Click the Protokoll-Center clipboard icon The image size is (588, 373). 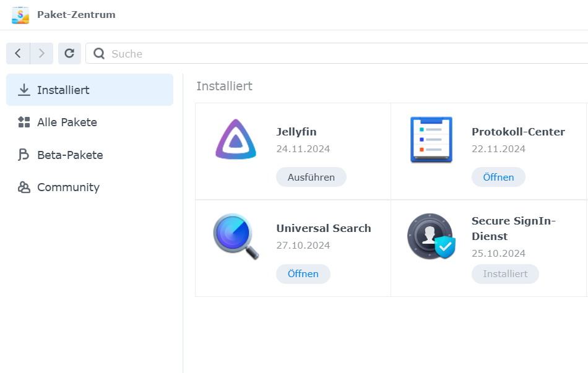pyautogui.click(x=431, y=139)
